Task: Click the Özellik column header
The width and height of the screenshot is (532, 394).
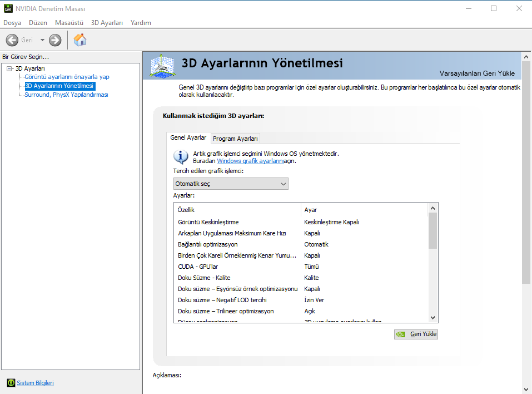Action: click(x=237, y=210)
